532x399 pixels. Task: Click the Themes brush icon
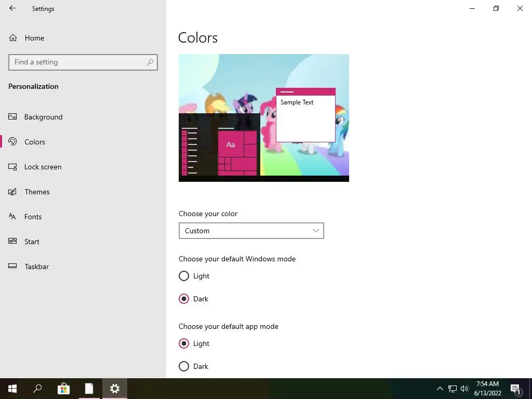click(12, 192)
